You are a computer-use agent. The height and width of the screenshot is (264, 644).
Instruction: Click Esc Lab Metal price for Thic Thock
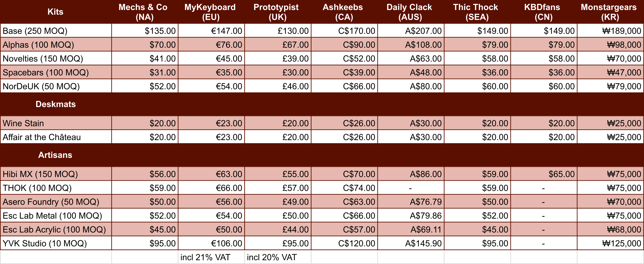pyautogui.click(x=495, y=216)
